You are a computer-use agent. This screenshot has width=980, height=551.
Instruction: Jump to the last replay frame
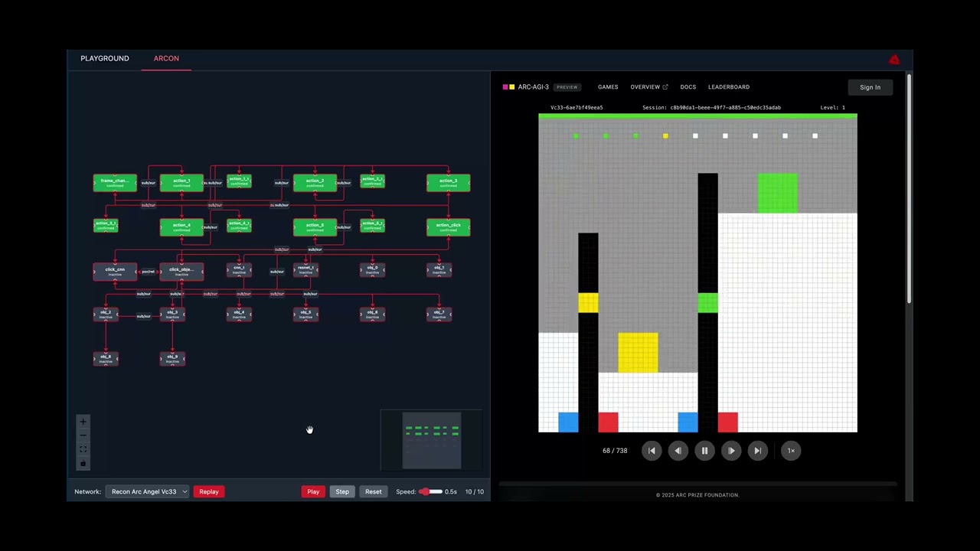pos(757,451)
